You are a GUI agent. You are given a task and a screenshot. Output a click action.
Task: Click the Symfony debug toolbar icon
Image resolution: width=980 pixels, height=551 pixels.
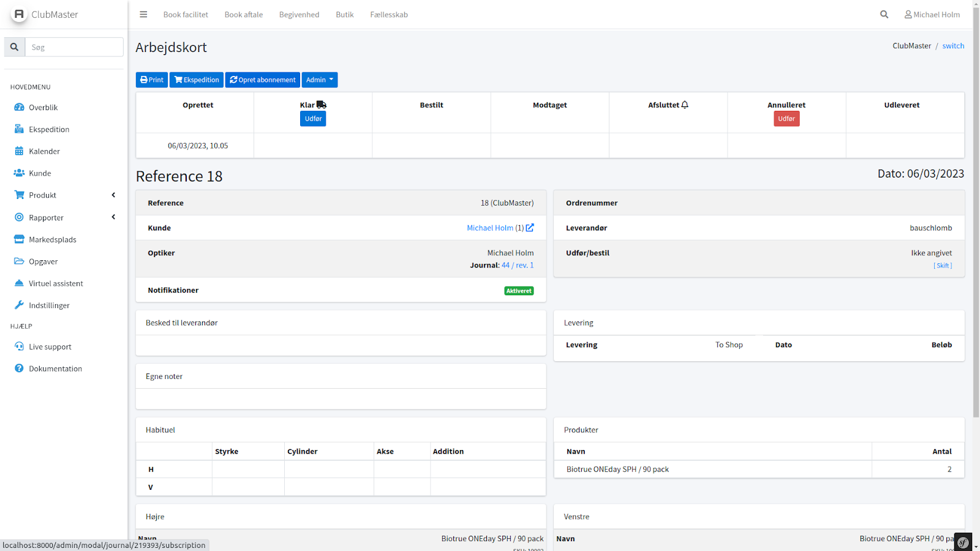[x=963, y=542]
